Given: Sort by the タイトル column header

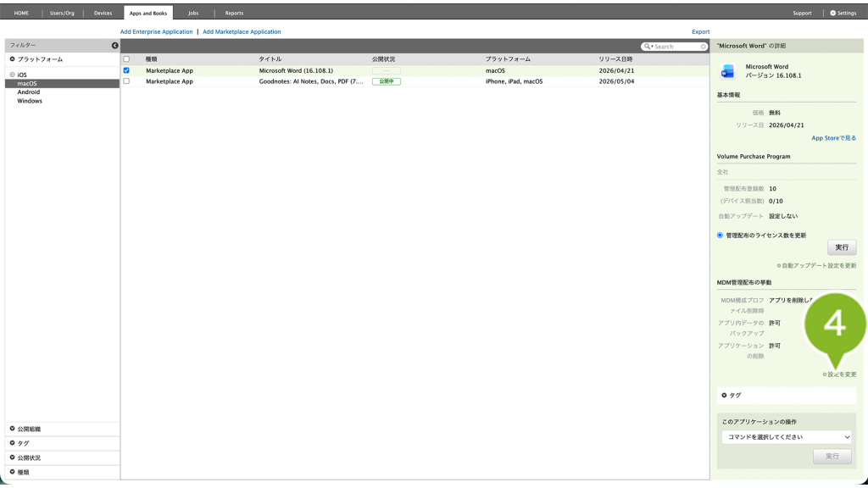Looking at the screenshot, I should point(270,59).
